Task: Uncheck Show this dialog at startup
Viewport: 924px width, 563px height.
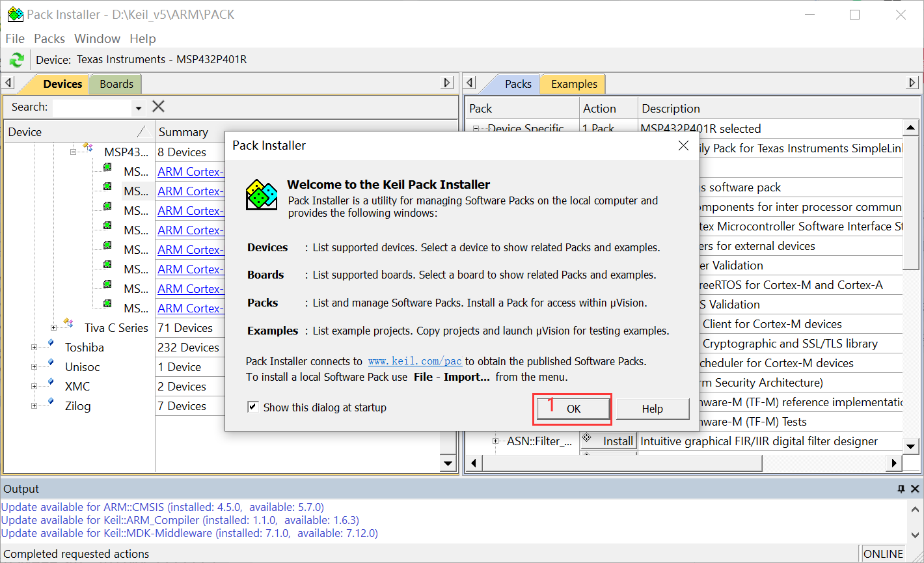Action: 252,407
